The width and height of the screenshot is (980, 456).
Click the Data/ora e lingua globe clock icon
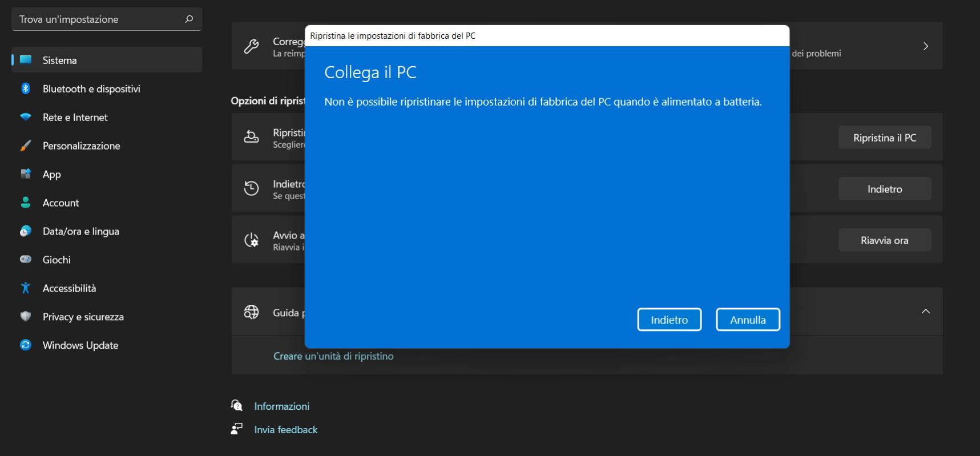[x=26, y=231]
